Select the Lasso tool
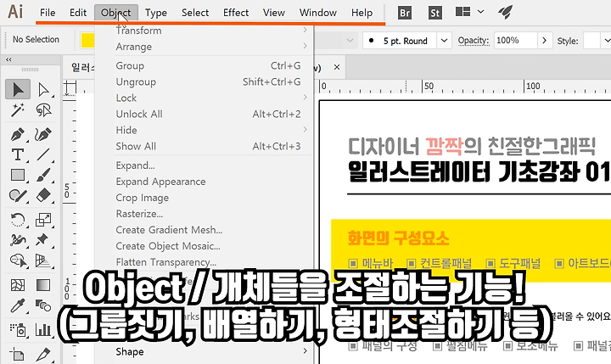Screen dimensions: 611x364 click(43, 110)
